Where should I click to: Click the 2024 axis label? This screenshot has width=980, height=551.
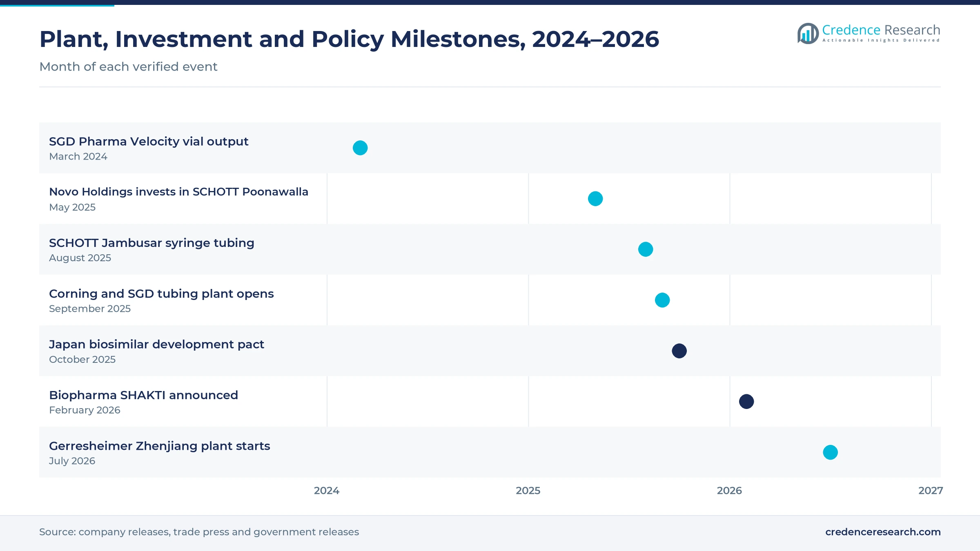[x=327, y=491]
